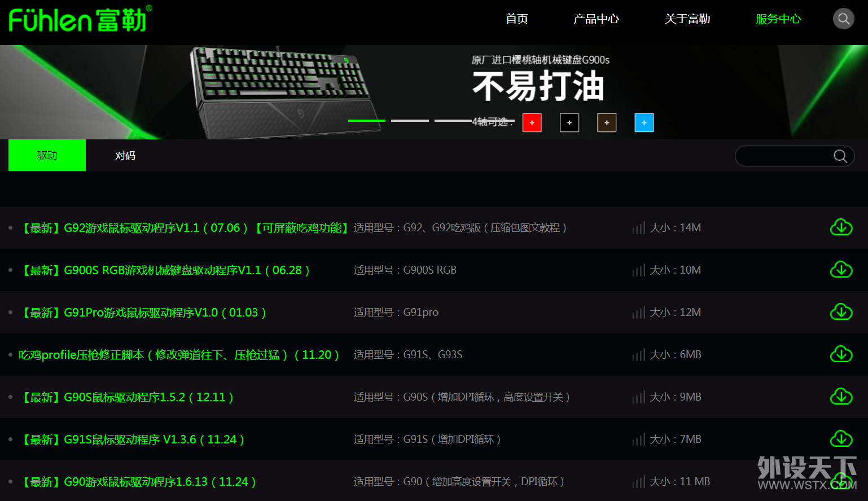Click the magnifier icon in driver search box
868x501 pixels.
coord(840,156)
